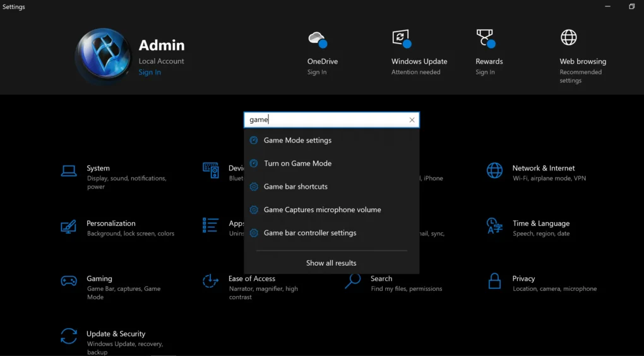
Task: Click the Admin account avatar picture
Action: click(104, 56)
